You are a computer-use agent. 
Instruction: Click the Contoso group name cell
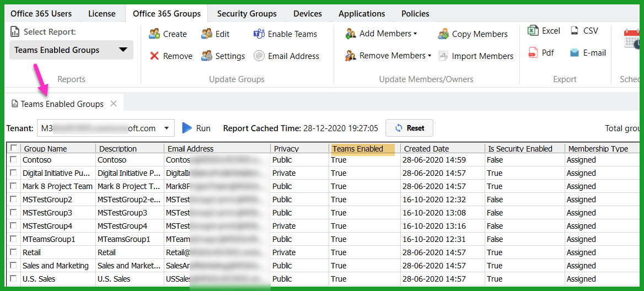58,160
